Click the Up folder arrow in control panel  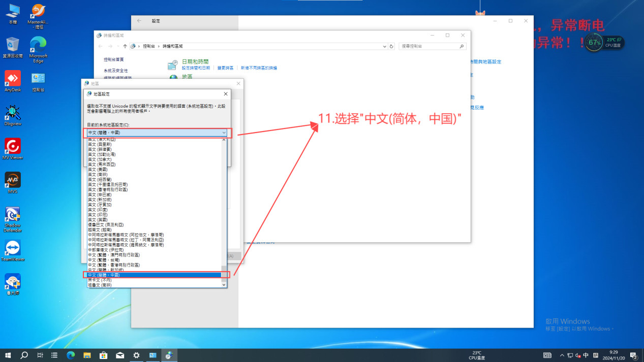point(125,46)
